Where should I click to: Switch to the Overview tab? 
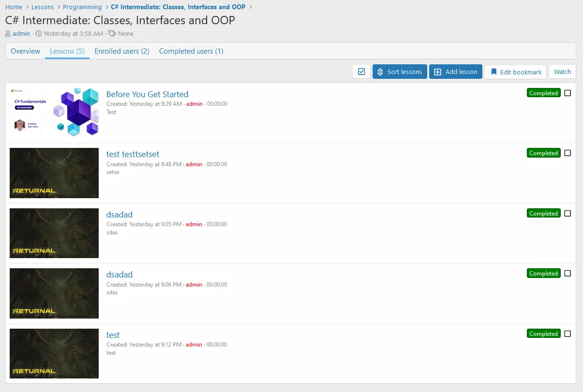26,51
